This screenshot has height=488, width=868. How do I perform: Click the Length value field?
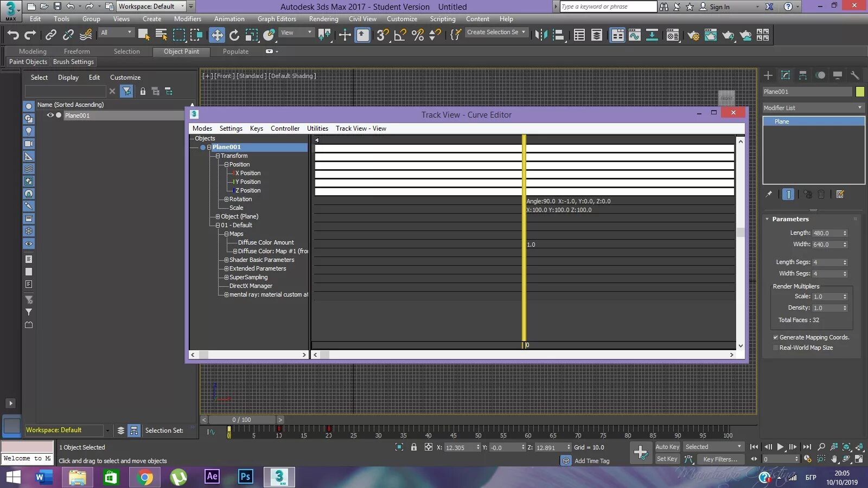coord(826,233)
